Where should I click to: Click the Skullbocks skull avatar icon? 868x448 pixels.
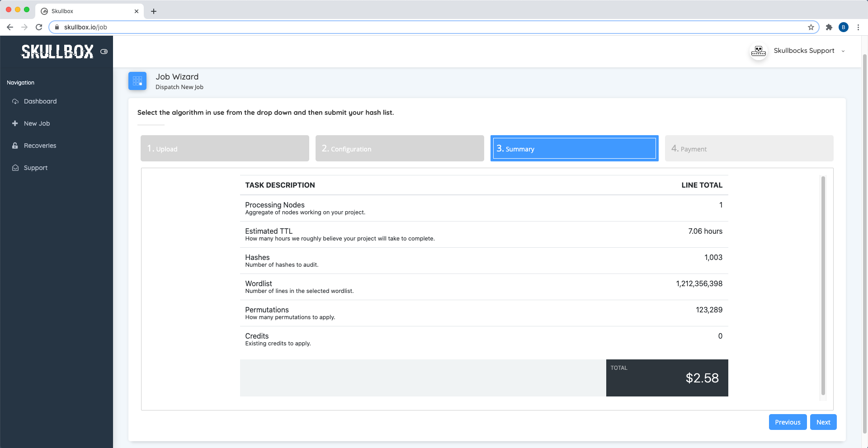point(758,51)
